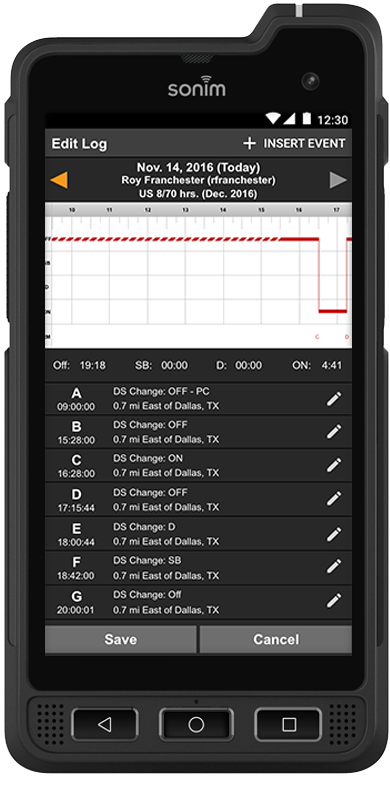Screen dimensions: 390x800
Task: Tap the Wi-Fi status bar icon
Action: [273, 119]
